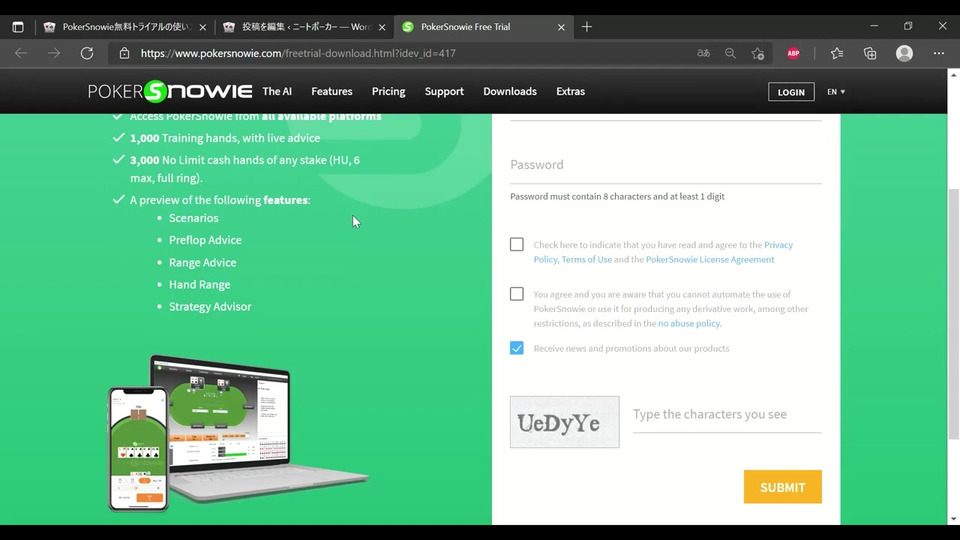Image resolution: width=960 pixels, height=540 pixels.
Task: Select the PokerSnowie Free Trial tab
Action: [x=484, y=27]
